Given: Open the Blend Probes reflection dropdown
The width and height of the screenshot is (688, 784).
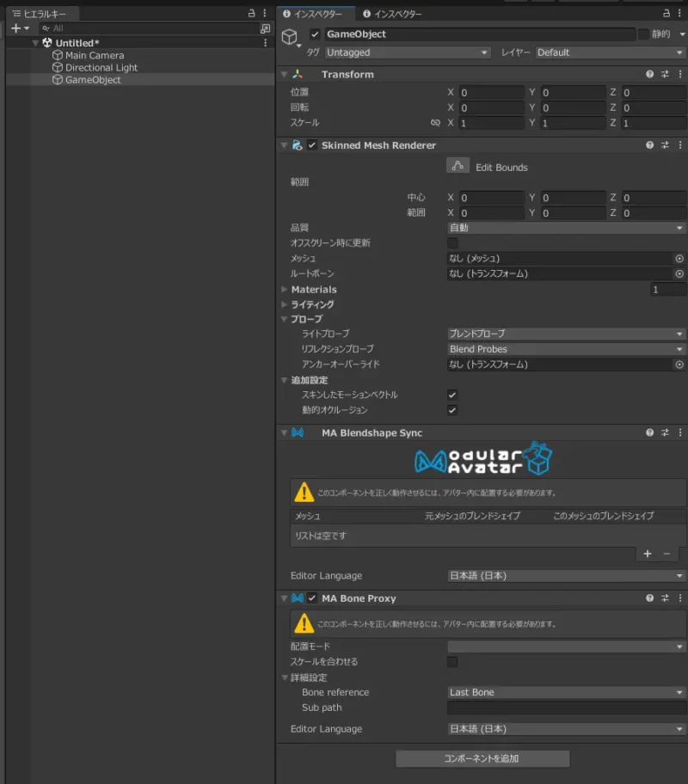Looking at the screenshot, I should pyautogui.click(x=567, y=349).
